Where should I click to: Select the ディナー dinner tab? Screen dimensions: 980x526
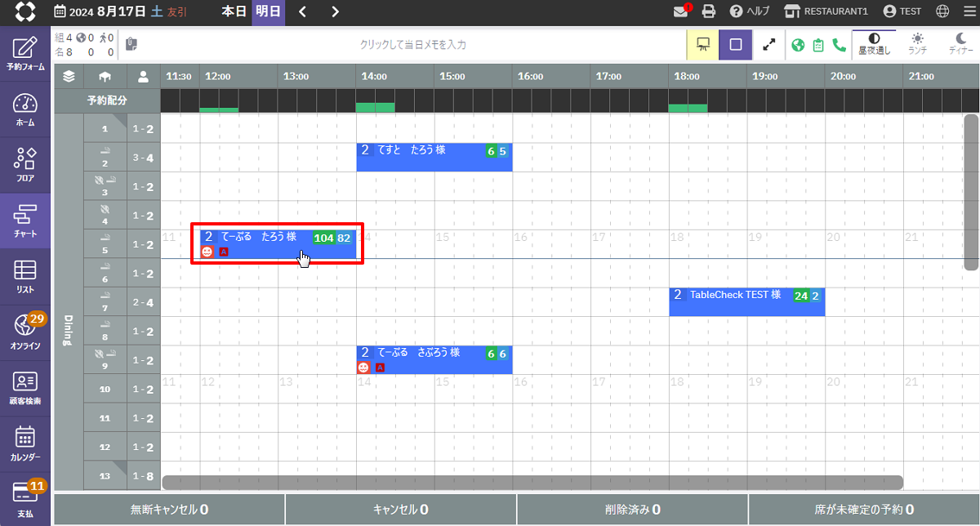[960, 45]
